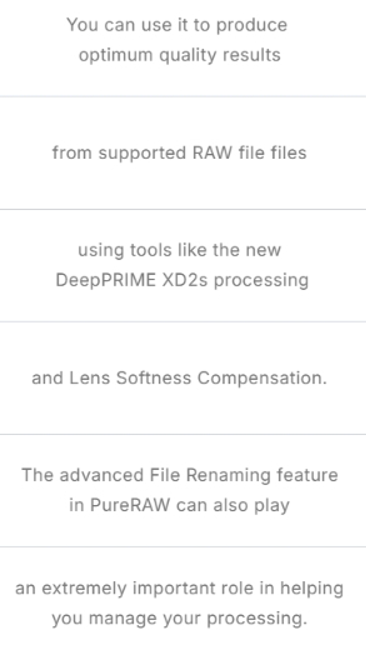Select 'an extremely important role in helping' line
The image size is (366, 652).
(179, 589)
